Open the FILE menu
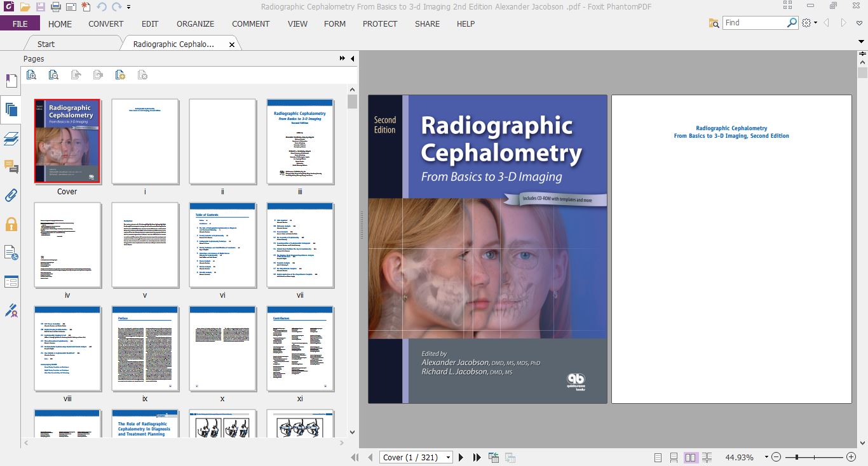The image size is (868, 466). click(20, 23)
